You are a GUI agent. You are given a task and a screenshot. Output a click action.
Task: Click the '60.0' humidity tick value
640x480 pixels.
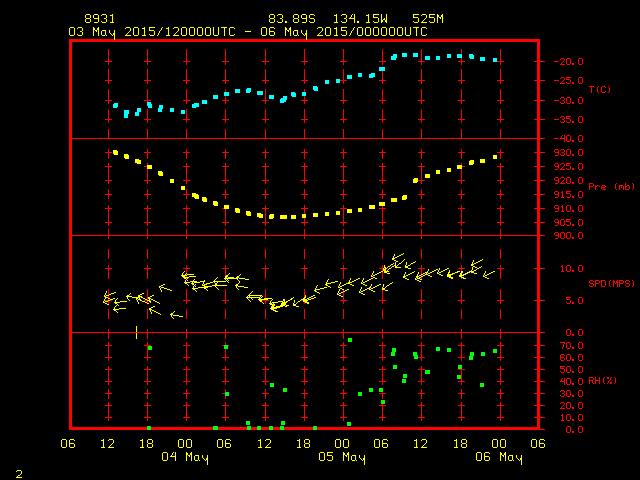[x=571, y=358]
